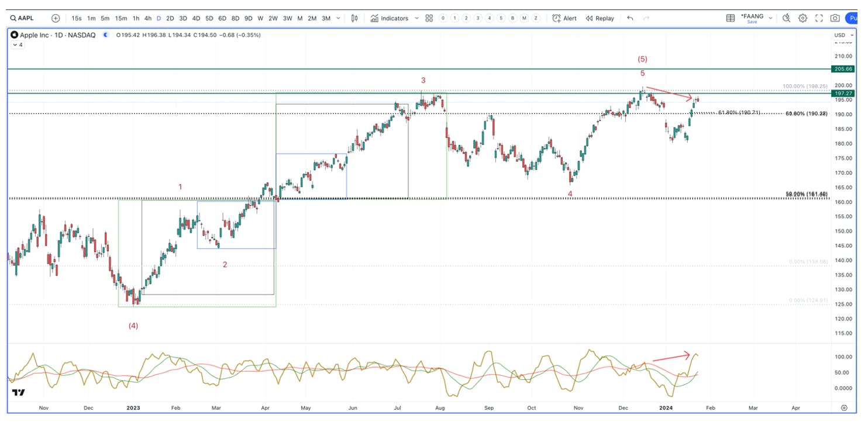Click the TradingView logo at chart bottom-left
Viewport: 868px width, 422px height.
tap(18, 393)
